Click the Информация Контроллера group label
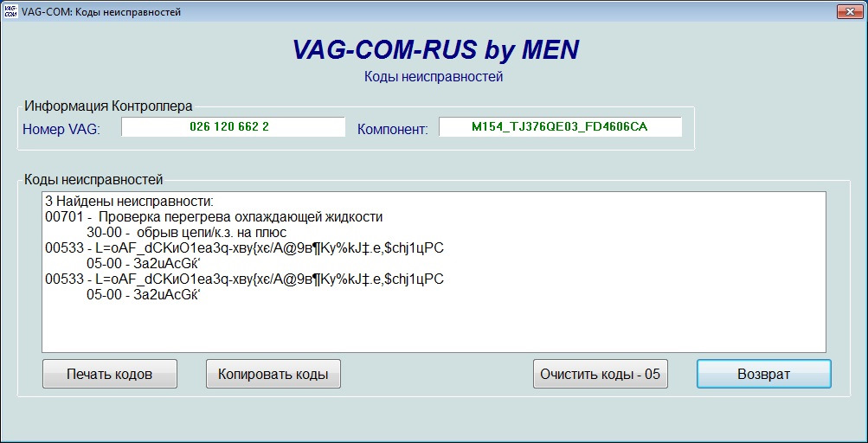 [108, 106]
